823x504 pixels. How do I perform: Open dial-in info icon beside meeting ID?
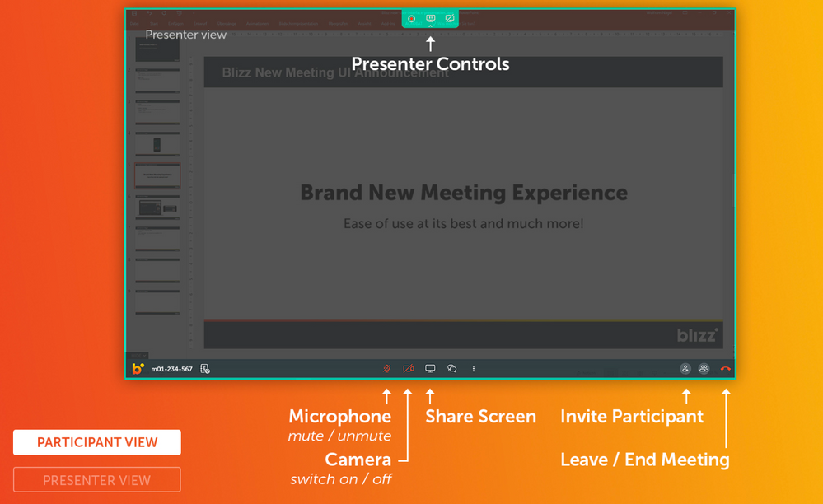coord(205,369)
